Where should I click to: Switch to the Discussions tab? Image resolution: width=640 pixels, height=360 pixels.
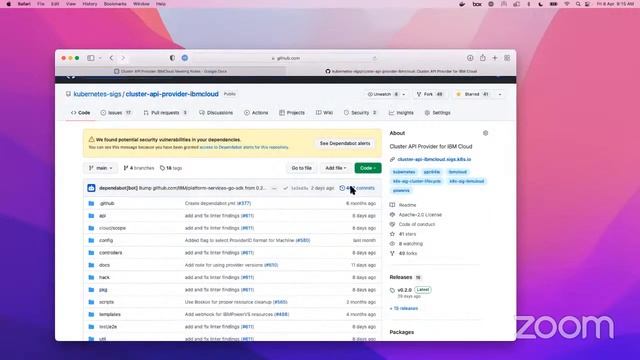pos(216,113)
